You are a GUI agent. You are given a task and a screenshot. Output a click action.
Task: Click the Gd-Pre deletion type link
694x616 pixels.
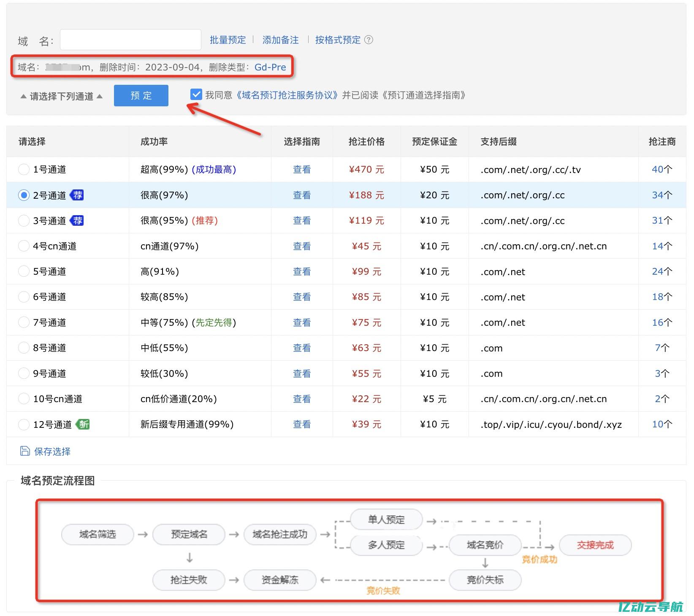click(x=270, y=67)
